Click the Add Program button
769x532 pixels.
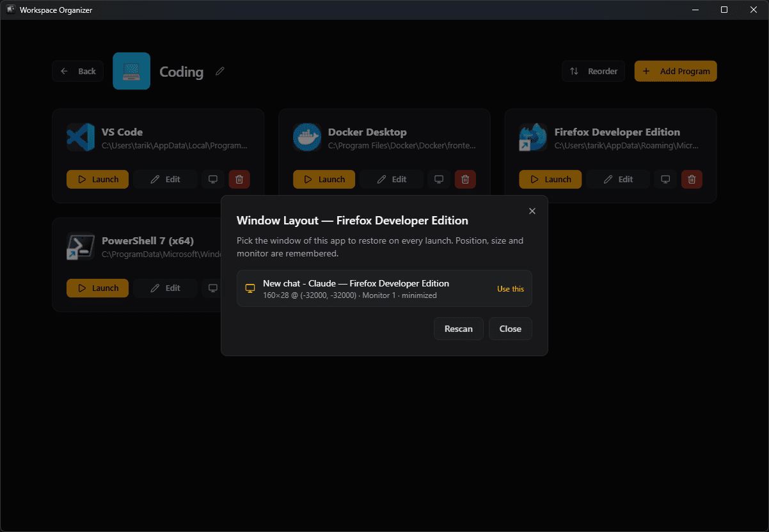(676, 71)
